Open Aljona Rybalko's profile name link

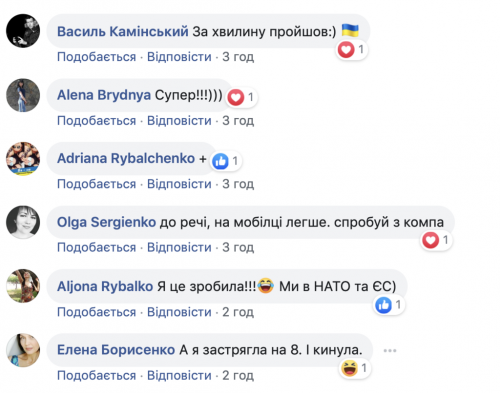pos(105,286)
